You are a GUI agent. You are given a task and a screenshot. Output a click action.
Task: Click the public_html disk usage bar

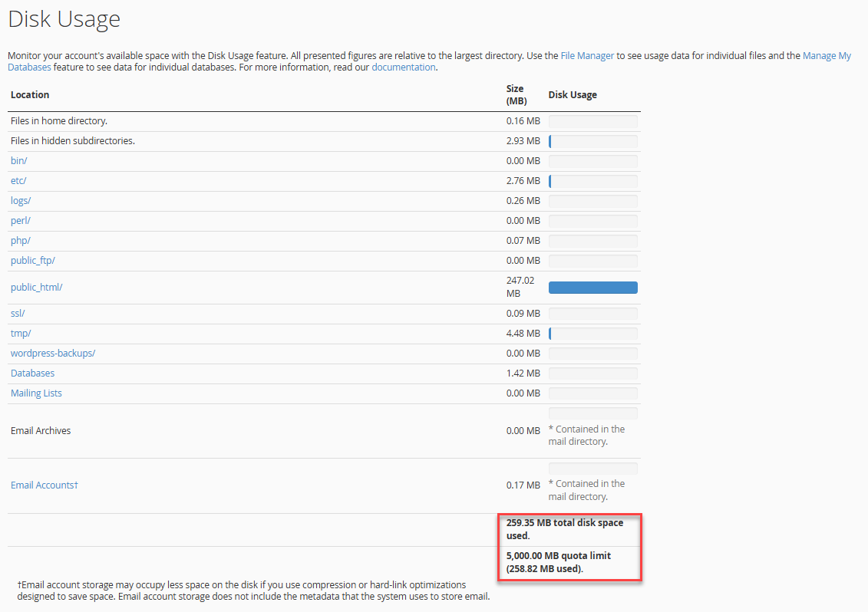point(593,287)
